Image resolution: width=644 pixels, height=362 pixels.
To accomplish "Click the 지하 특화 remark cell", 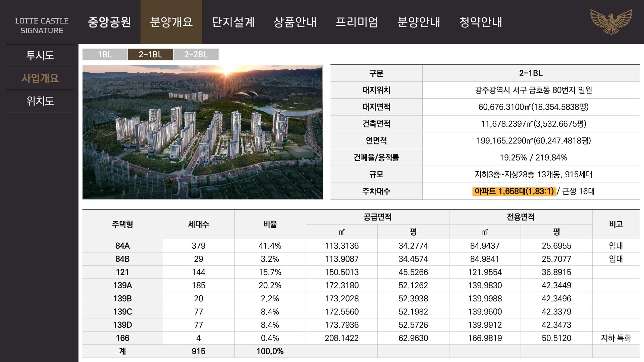I will click(x=616, y=338).
